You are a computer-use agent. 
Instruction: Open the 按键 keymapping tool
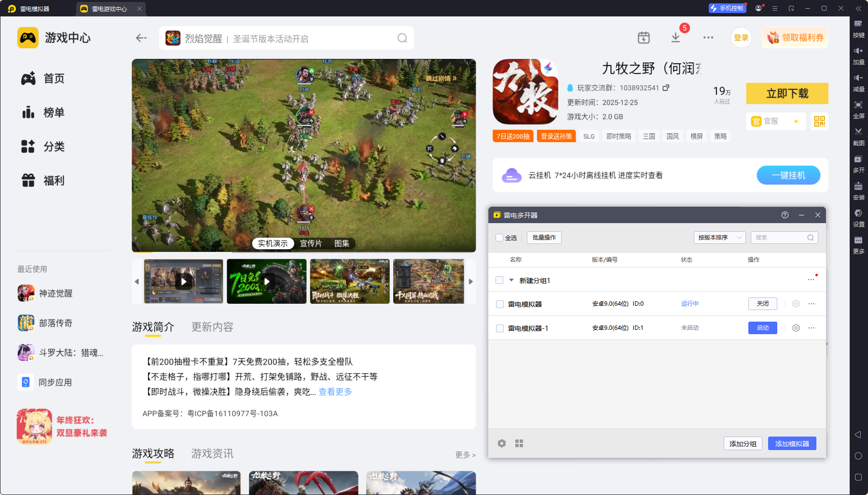[858, 28]
